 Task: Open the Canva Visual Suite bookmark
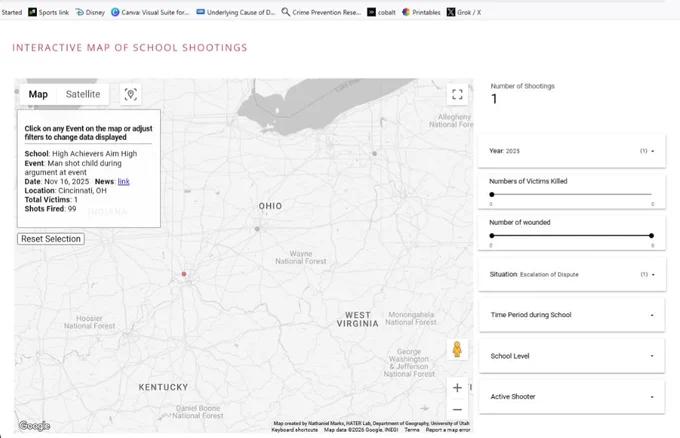[150, 12]
